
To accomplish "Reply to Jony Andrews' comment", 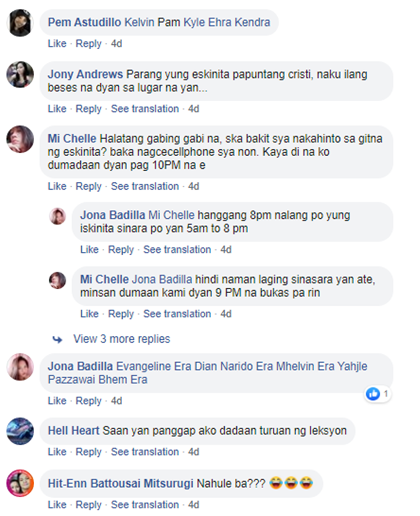I will (x=88, y=109).
